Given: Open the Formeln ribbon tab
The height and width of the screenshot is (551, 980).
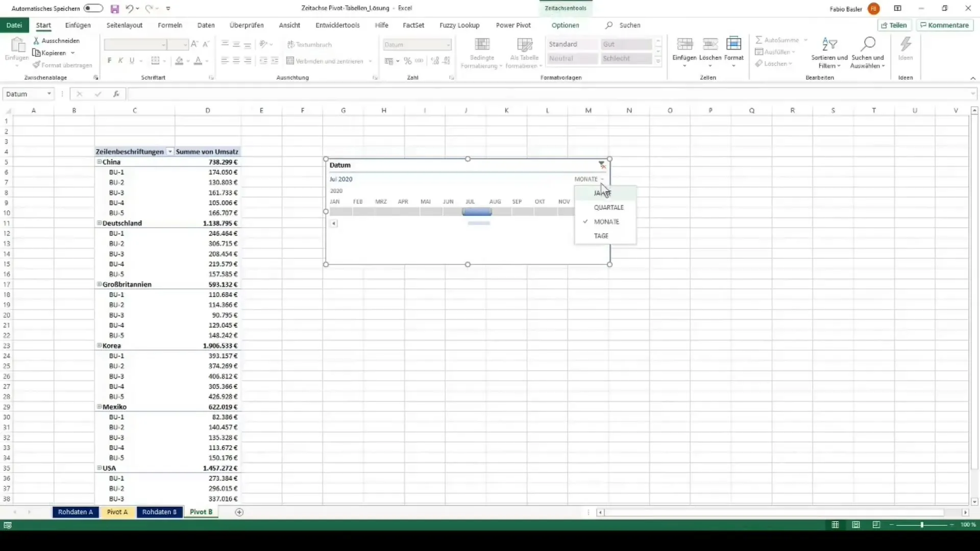Looking at the screenshot, I should tap(170, 25).
